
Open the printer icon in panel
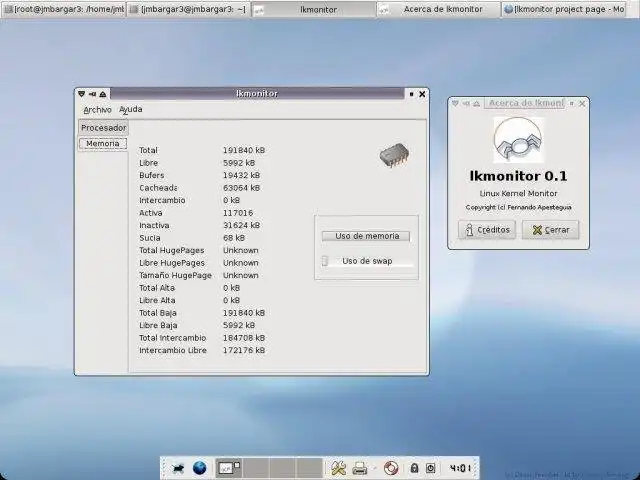point(360,468)
